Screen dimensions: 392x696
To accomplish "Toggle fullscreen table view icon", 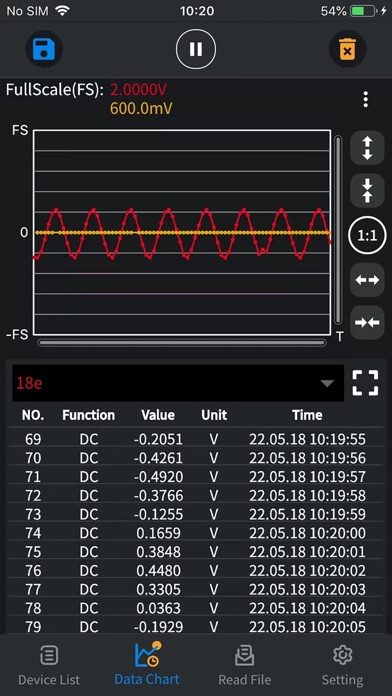I will [365, 383].
